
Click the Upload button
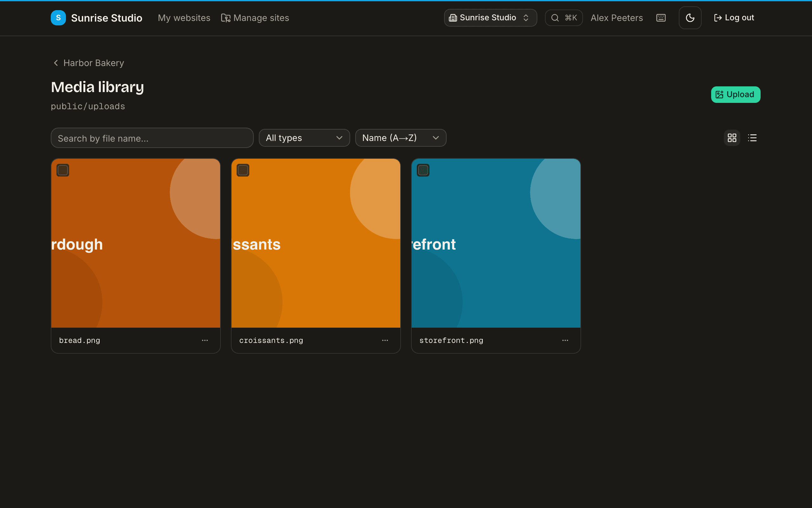pos(736,94)
